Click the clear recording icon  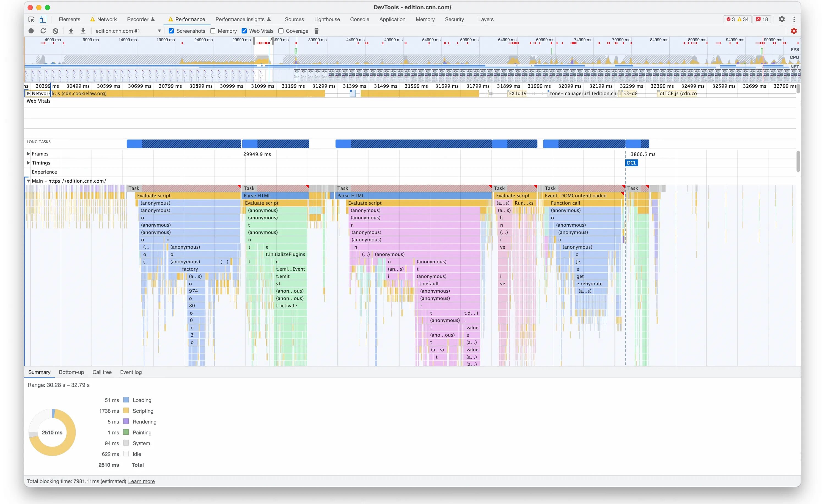point(55,31)
